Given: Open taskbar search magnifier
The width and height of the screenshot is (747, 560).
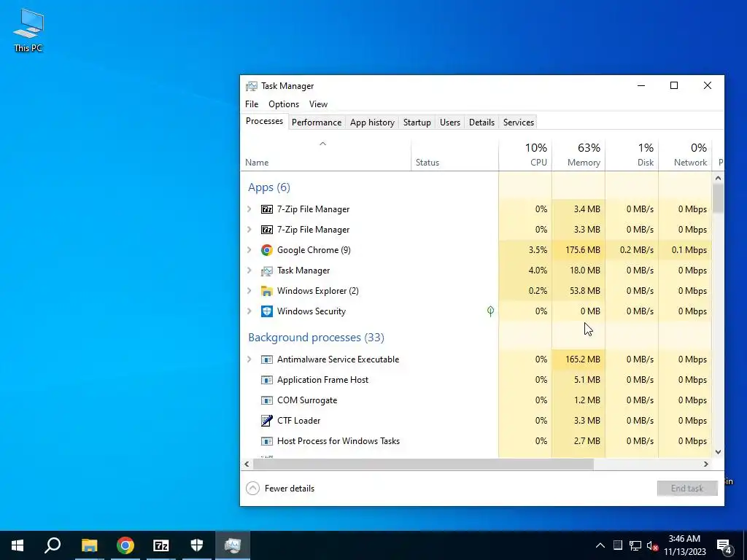Looking at the screenshot, I should click(53, 545).
